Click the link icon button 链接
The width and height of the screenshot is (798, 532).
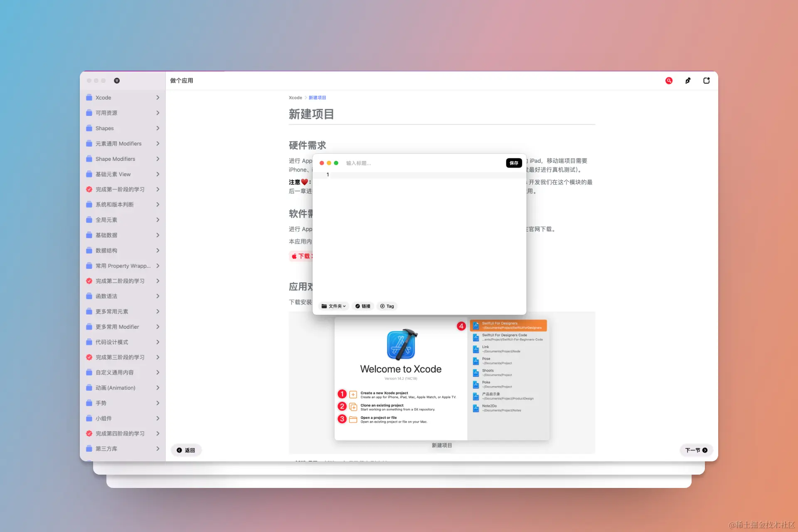click(363, 306)
